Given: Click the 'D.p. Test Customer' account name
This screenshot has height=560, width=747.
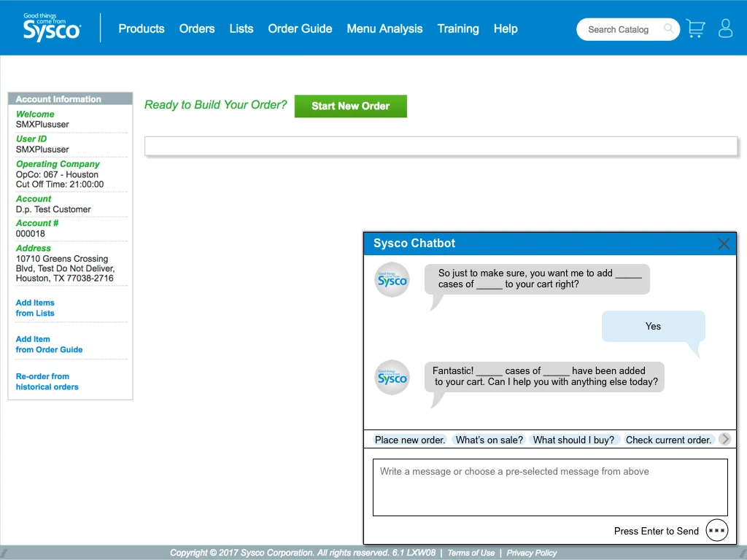Looking at the screenshot, I should (x=53, y=209).
